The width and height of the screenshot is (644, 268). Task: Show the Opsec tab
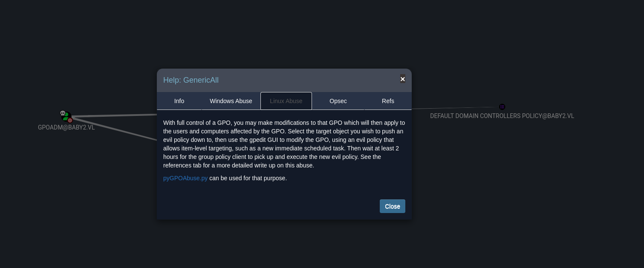tap(338, 101)
